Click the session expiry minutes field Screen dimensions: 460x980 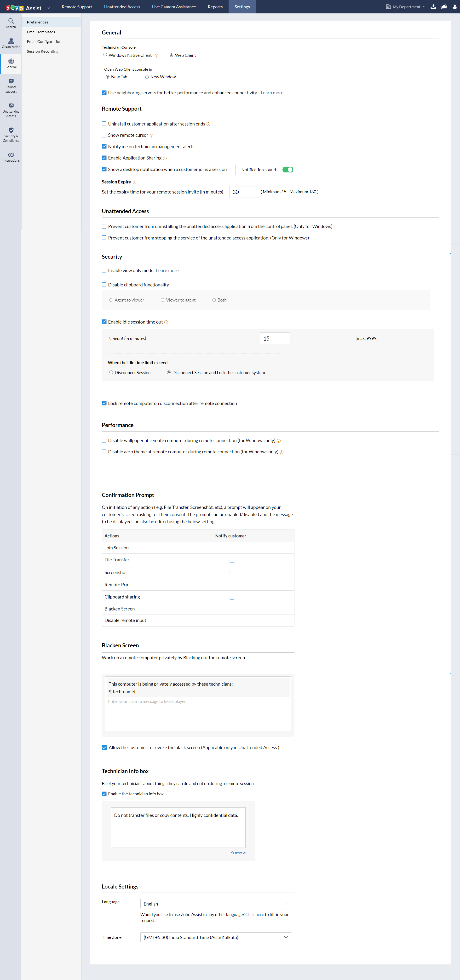[x=244, y=192]
